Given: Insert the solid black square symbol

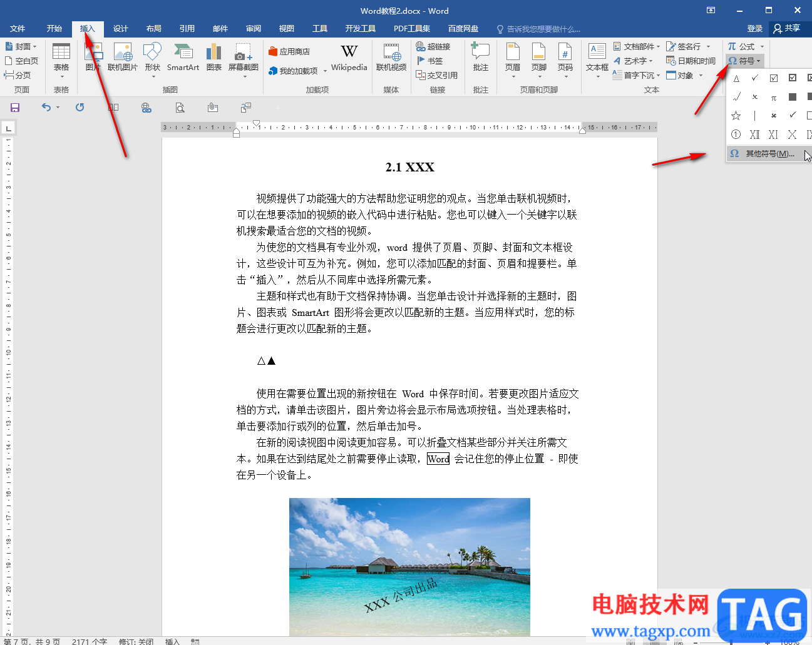Looking at the screenshot, I should (793, 97).
